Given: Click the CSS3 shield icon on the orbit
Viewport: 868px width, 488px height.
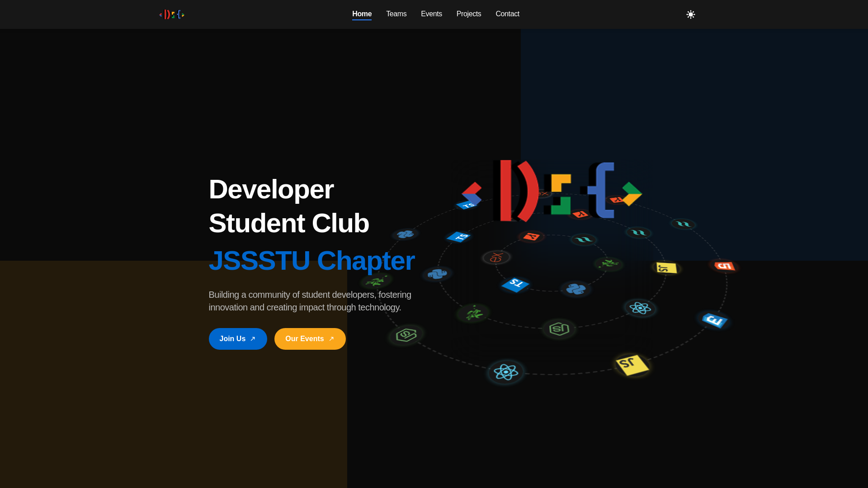Looking at the screenshot, I should [714, 320].
